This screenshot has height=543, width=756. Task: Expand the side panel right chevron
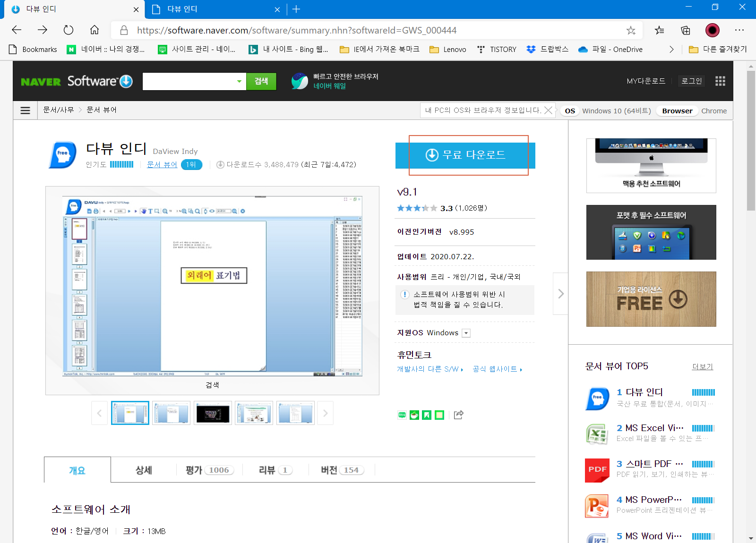pos(561,294)
